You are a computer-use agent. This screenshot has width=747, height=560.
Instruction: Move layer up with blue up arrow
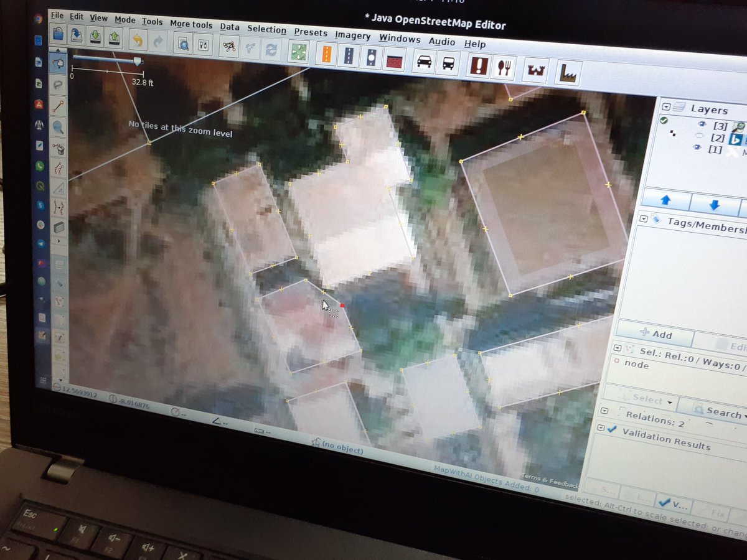[665, 200]
